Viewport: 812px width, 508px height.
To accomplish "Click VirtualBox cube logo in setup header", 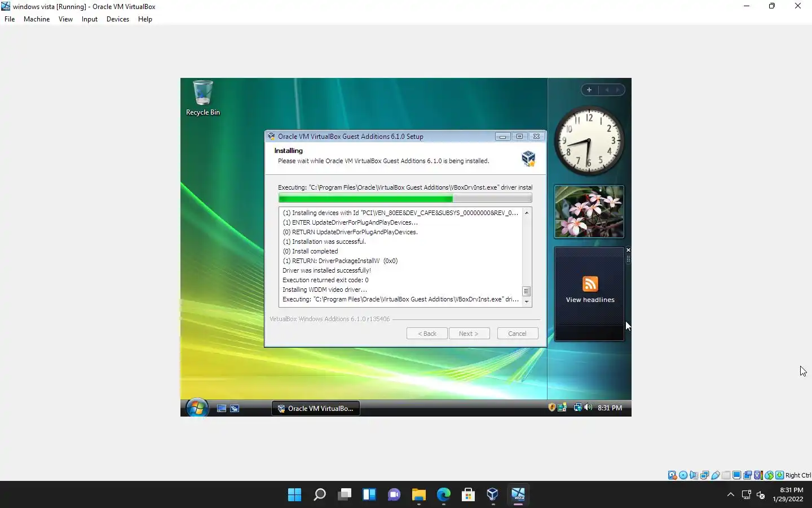I will click(528, 158).
